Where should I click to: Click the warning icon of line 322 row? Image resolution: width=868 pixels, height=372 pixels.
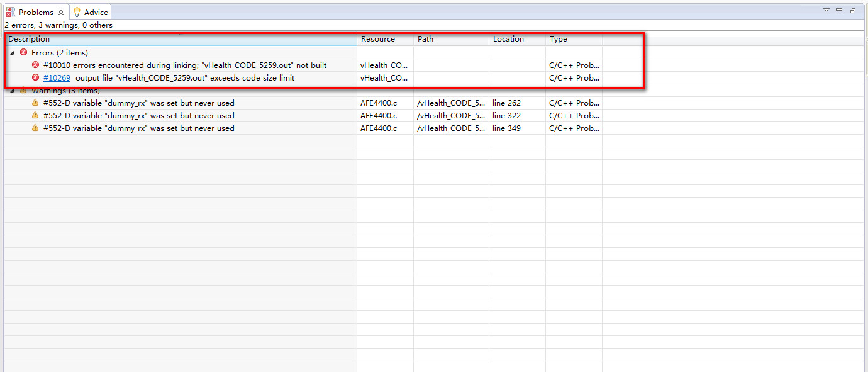coord(36,115)
